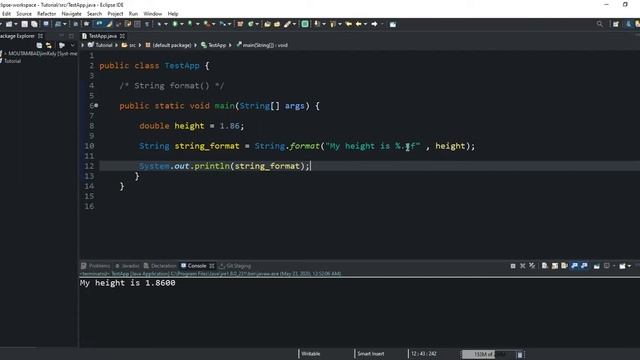640x360 pixels.
Task: Click the New Java Class icon
Action: [251, 24]
